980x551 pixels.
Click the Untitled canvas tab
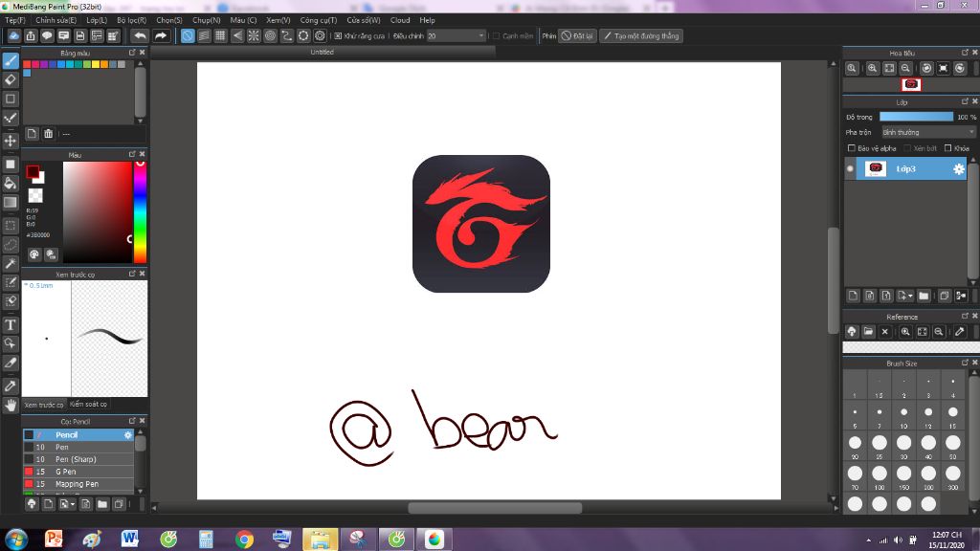point(322,53)
